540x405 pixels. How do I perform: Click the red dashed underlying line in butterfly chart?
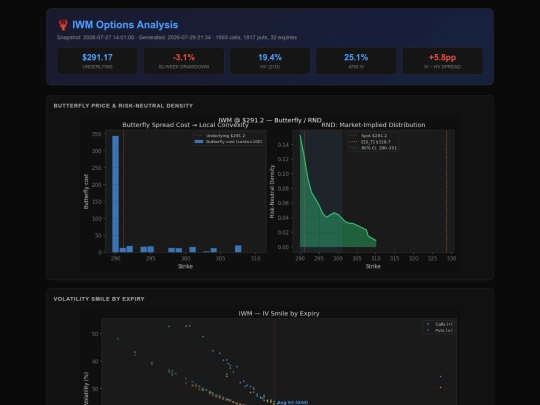[124, 191]
